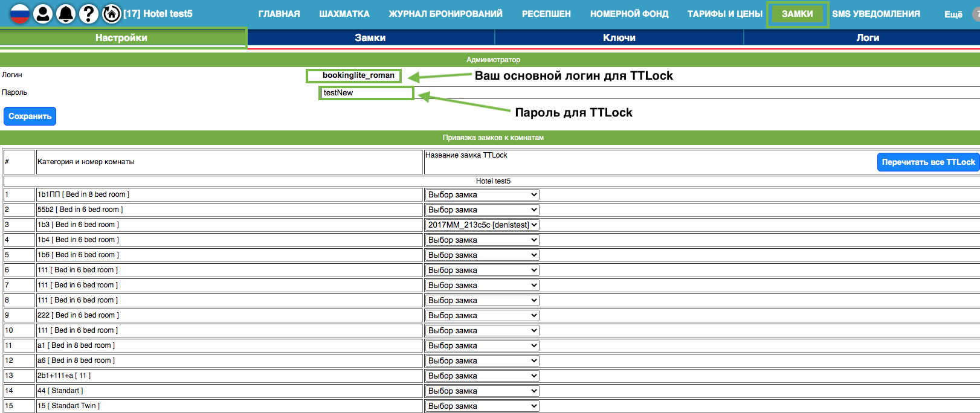Screen dimensions: 980x413
Task: Switch to the Логи tab
Action: tap(867, 37)
